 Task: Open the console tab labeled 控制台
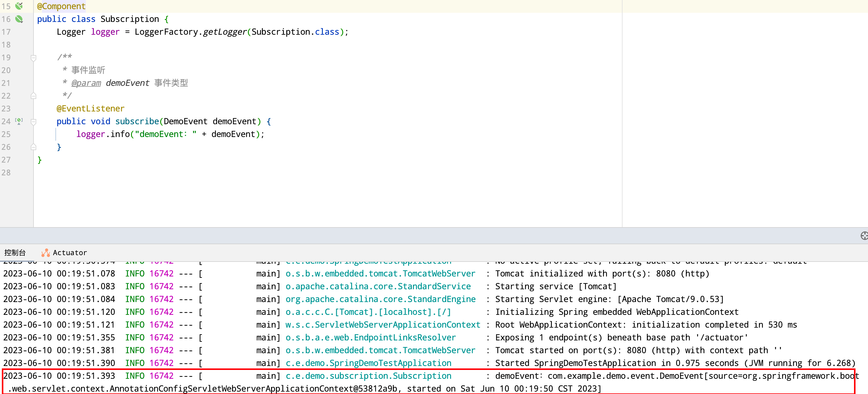[15, 252]
